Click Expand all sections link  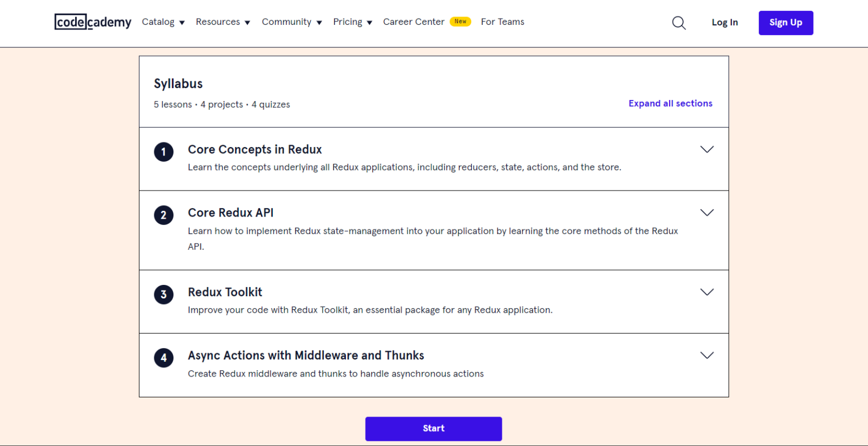tap(670, 103)
